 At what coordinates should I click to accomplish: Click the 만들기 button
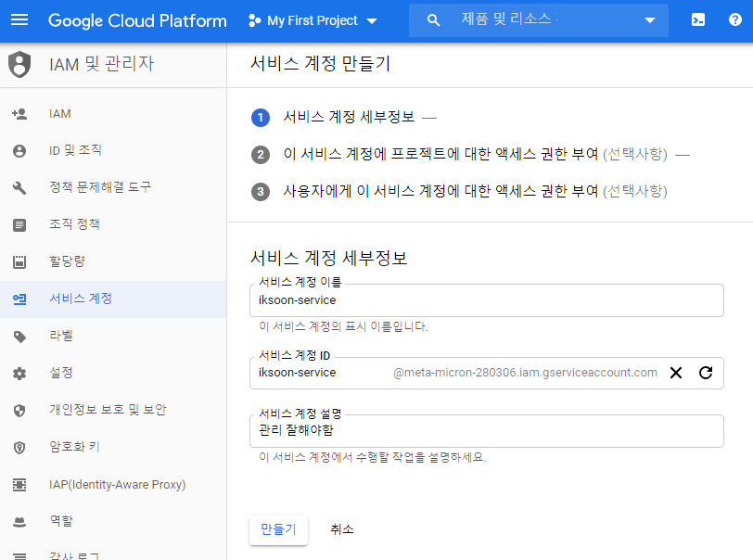[x=278, y=529]
